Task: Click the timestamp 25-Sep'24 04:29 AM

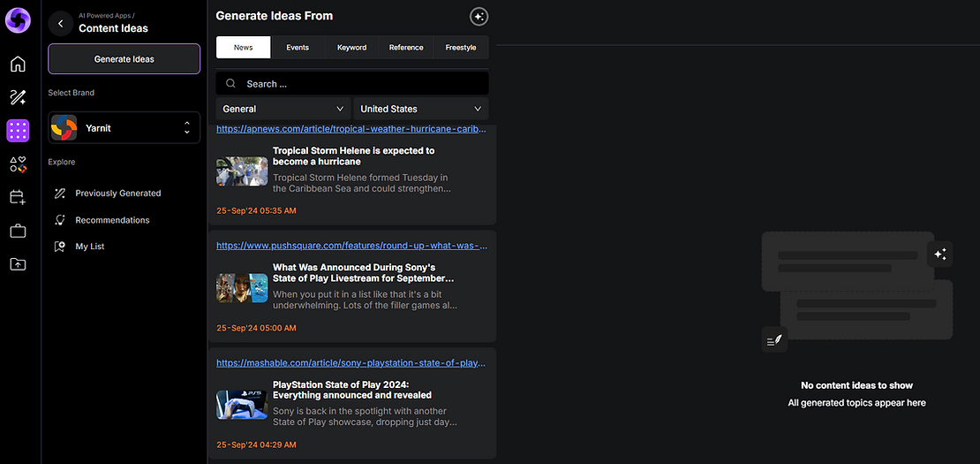Action: (256, 445)
